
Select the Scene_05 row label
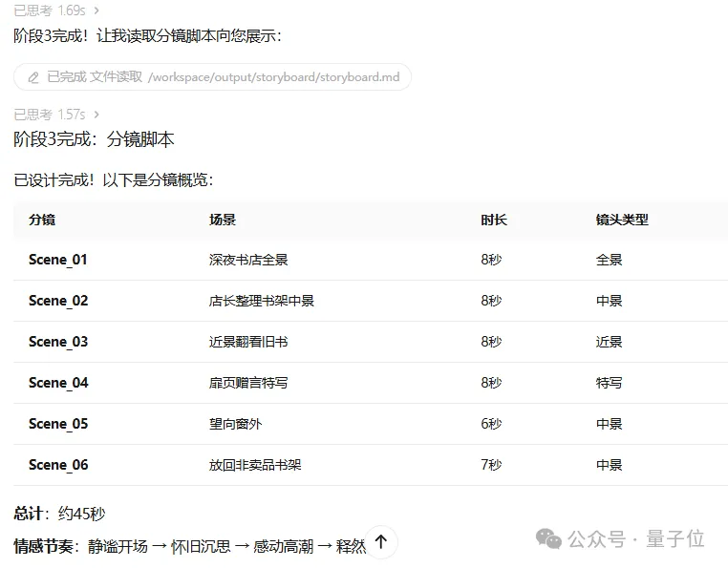point(58,424)
